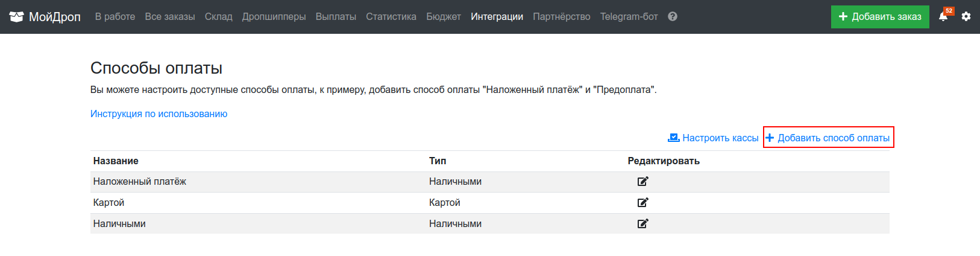This screenshot has width=980, height=256.
Task: Select the Партнёрство menu item
Action: (x=562, y=17)
